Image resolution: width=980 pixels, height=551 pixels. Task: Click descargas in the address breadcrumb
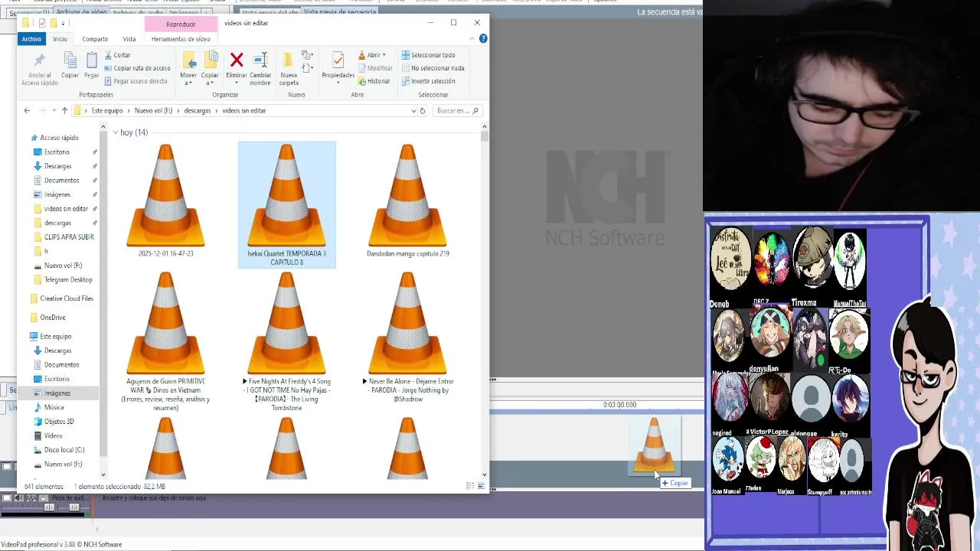197,110
